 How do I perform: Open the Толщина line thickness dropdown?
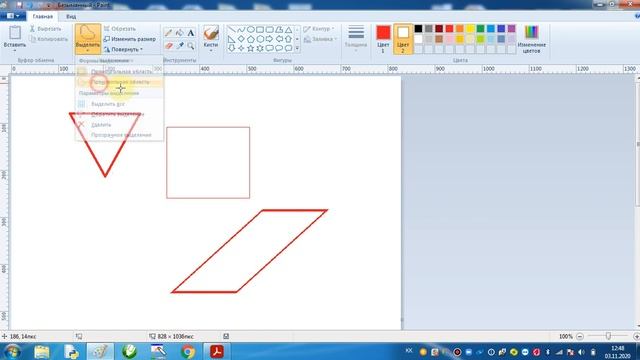coord(356,39)
